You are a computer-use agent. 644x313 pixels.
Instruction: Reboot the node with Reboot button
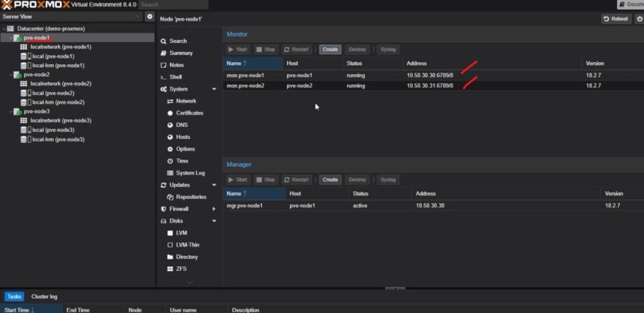pyautogui.click(x=616, y=19)
